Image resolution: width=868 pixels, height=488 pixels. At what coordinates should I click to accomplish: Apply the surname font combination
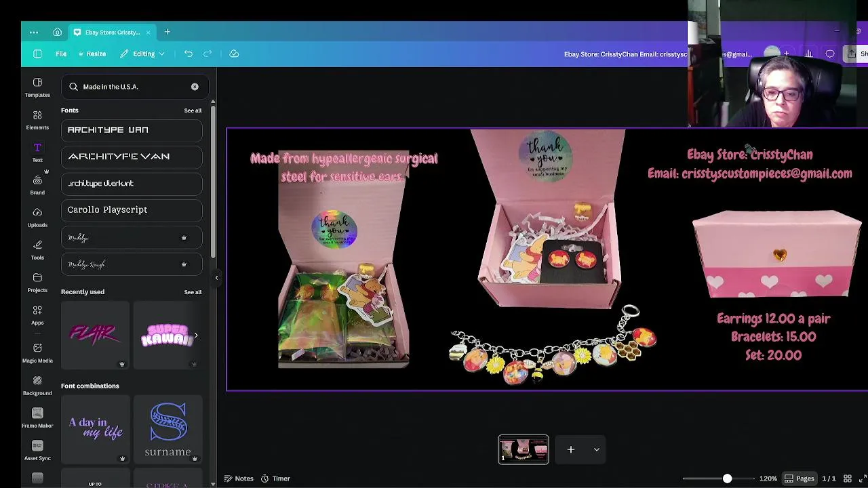coord(167,429)
